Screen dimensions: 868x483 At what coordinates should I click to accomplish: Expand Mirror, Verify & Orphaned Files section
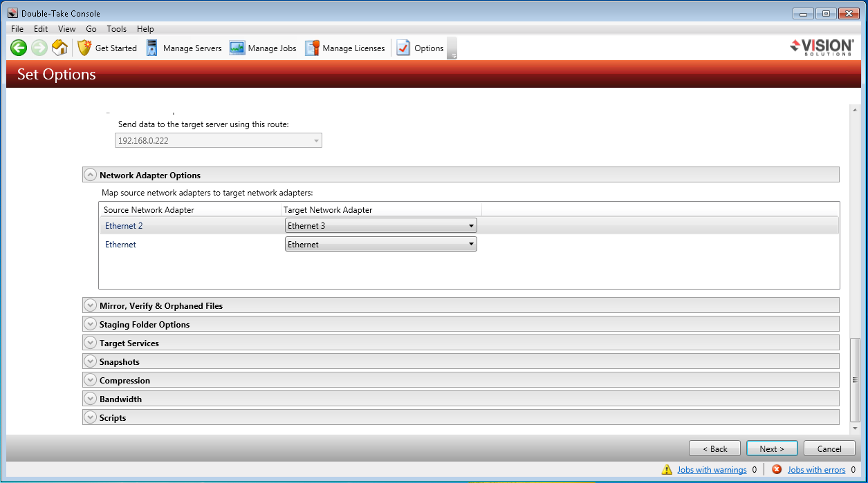90,305
